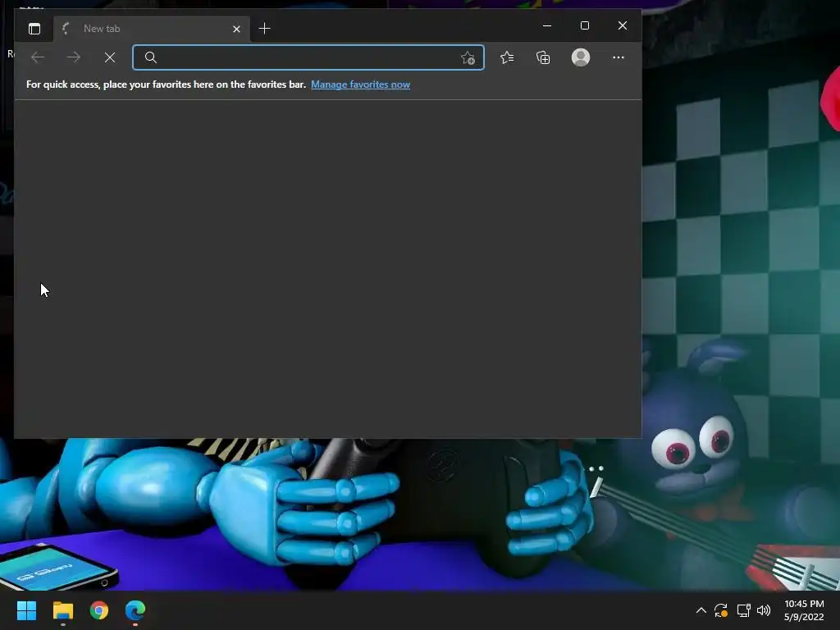Image resolution: width=840 pixels, height=630 pixels.
Task: Open the user profile menu
Action: (x=581, y=57)
